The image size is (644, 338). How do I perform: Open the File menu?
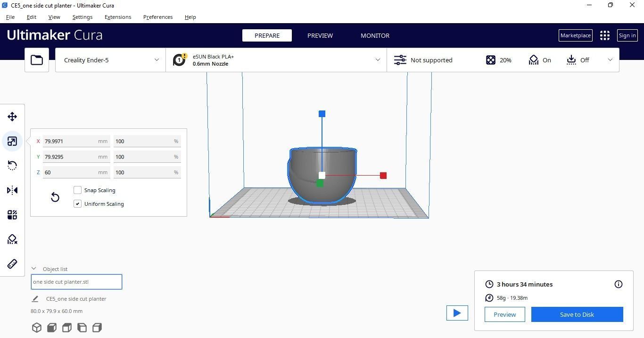[x=10, y=17]
